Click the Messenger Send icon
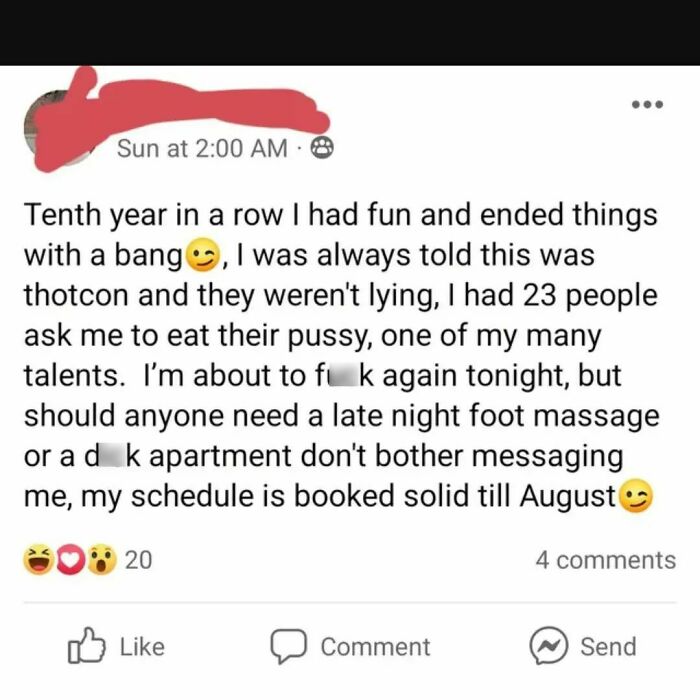Viewport: 700px width, 700px height. pyautogui.click(x=549, y=646)
